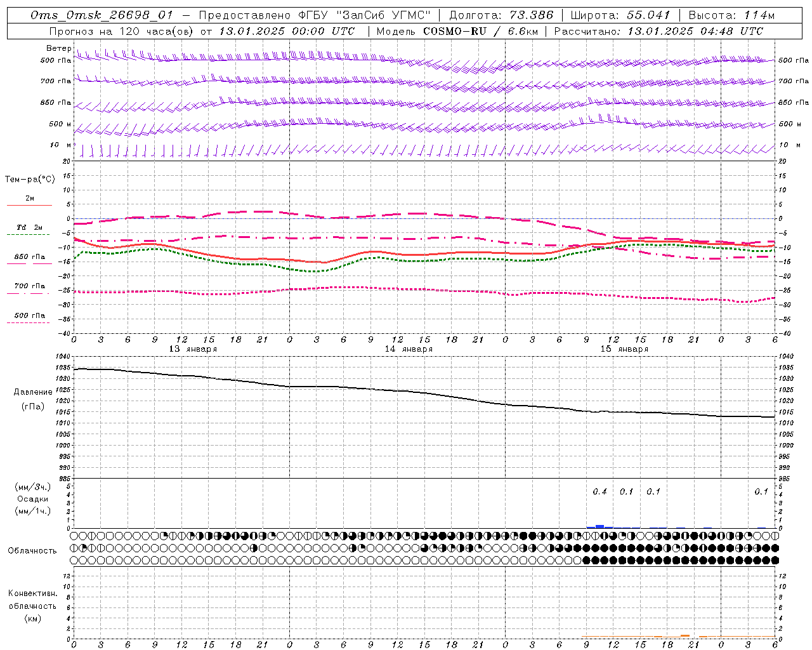Image resolution: width=812 pixels, height=650 pixels.
Task: Click the Конвективн. panel label
Action: coord(32,594)
